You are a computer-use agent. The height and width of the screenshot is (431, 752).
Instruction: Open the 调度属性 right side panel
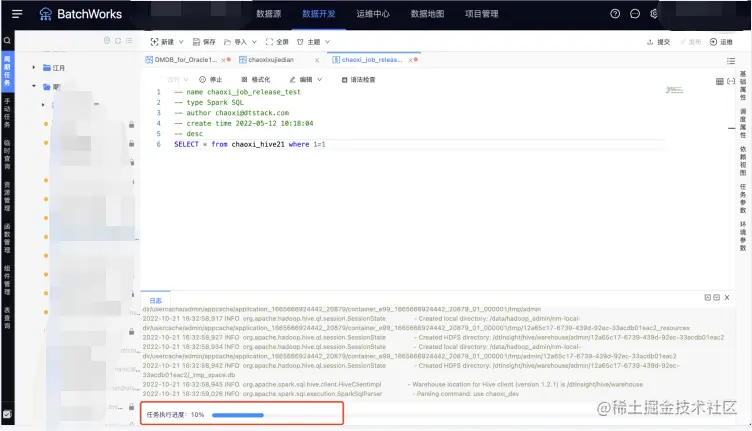click(x=743, y=123)
